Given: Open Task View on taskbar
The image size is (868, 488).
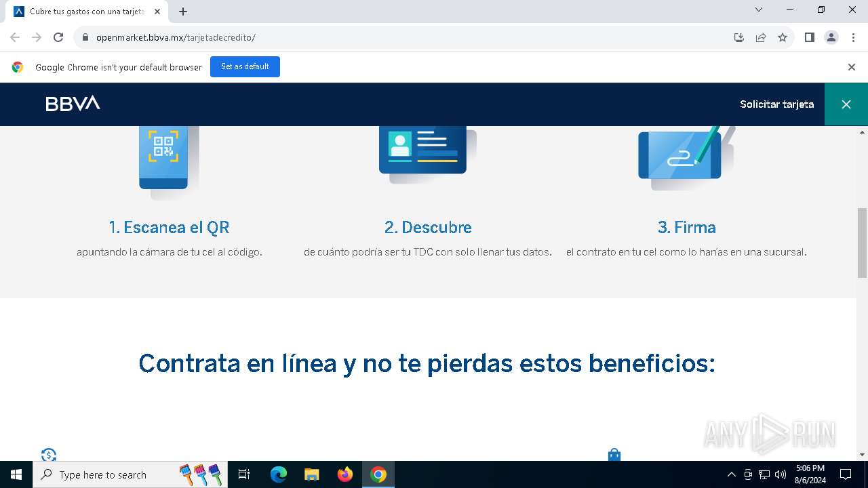Looking at the screenshot, I should pos(244,474).
